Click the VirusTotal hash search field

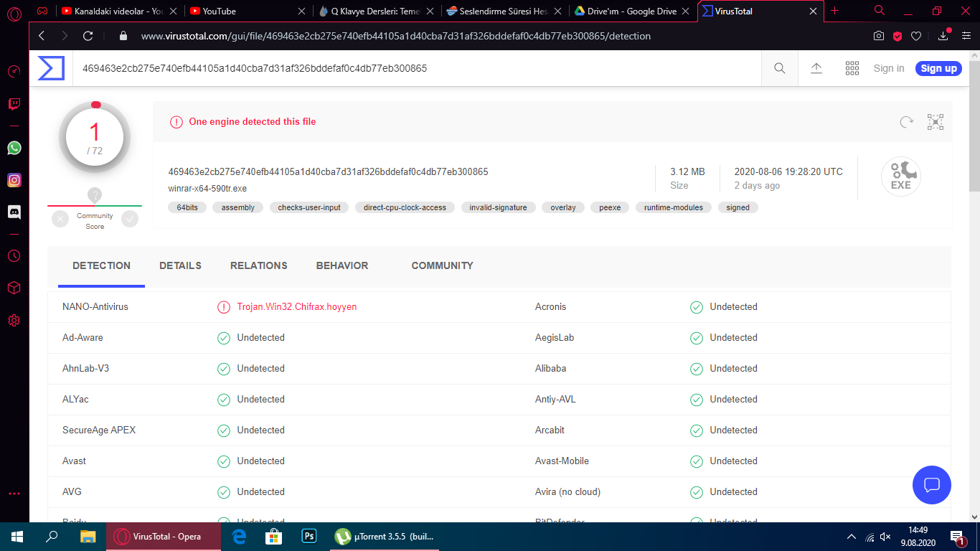[x=416, y=68]
